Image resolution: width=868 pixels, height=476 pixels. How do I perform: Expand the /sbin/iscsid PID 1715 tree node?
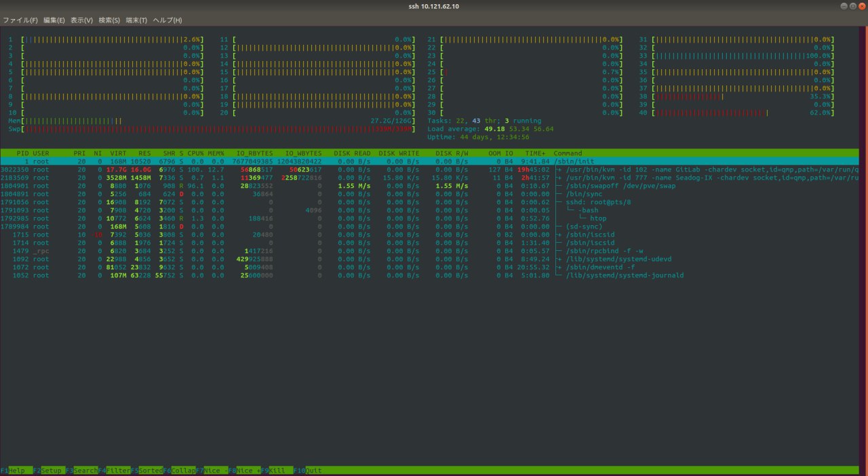click(x=558, y=235)
